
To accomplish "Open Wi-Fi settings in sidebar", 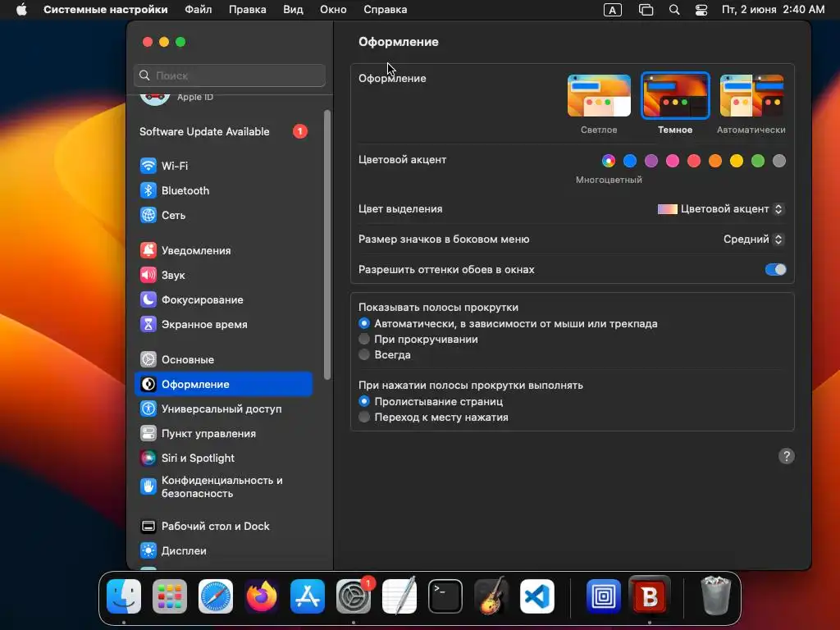I will [223, 166].
